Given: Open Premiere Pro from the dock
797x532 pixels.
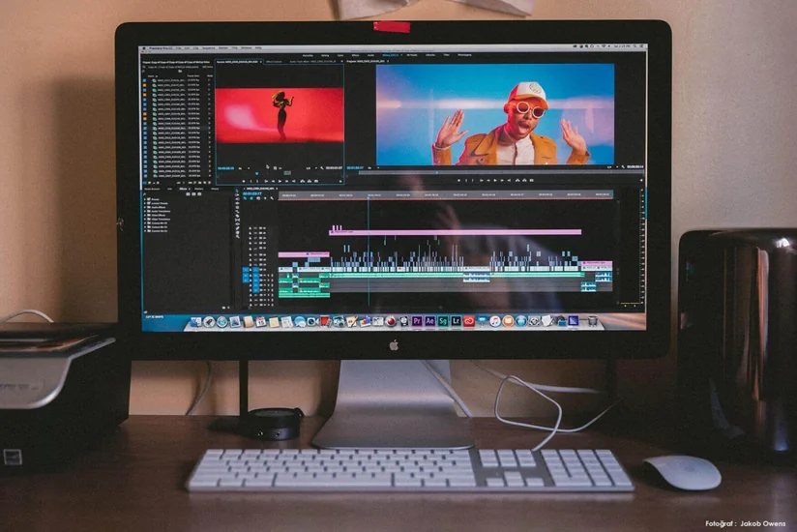Looking at the screenshot, I should [x=417, y=321].
